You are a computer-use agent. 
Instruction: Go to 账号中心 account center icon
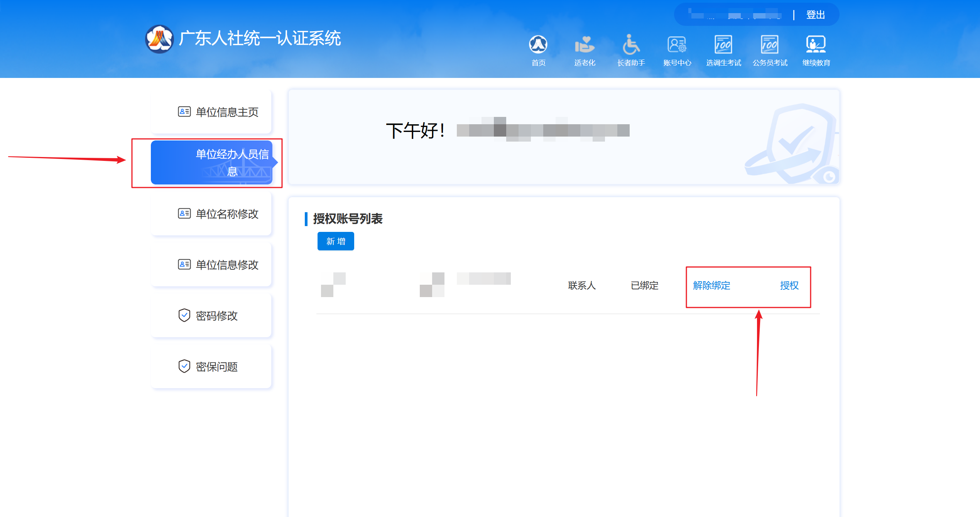tap(677, 44)
